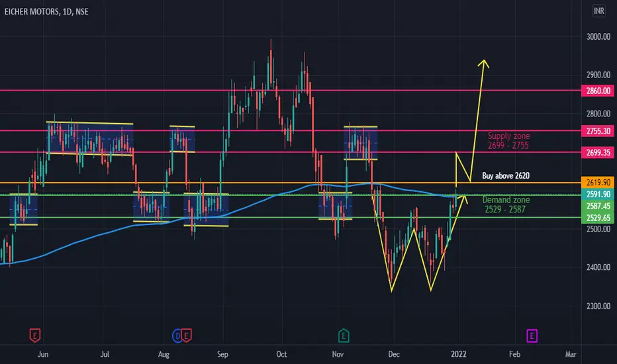Screen dimensions: 617x364
Task: Select the 2699.35 price label
Action: (x=598, y=153)
